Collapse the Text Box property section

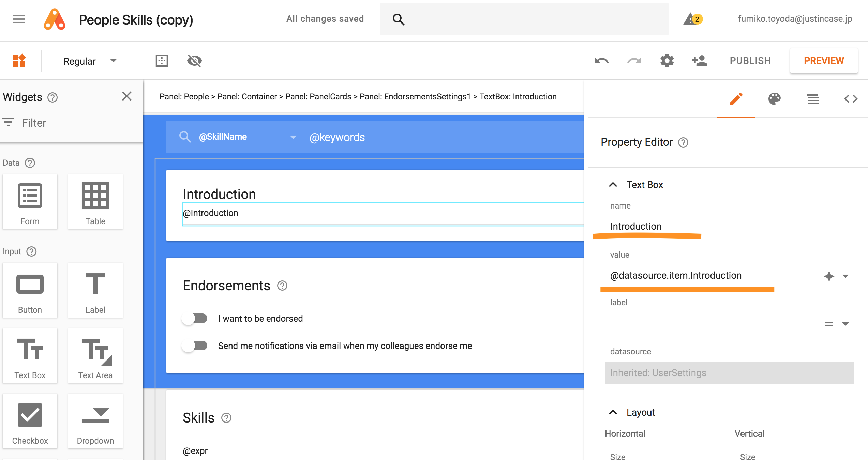pyautogui.click(x=613, y=185)
